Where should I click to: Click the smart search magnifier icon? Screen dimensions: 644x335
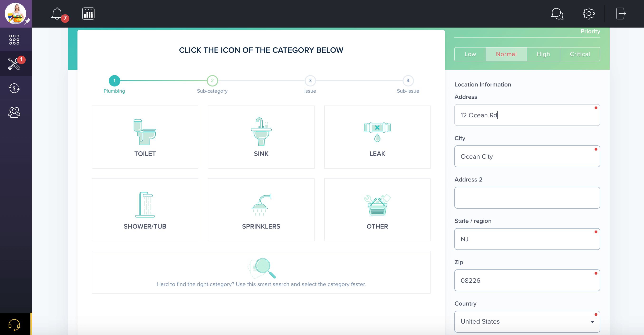261,268
